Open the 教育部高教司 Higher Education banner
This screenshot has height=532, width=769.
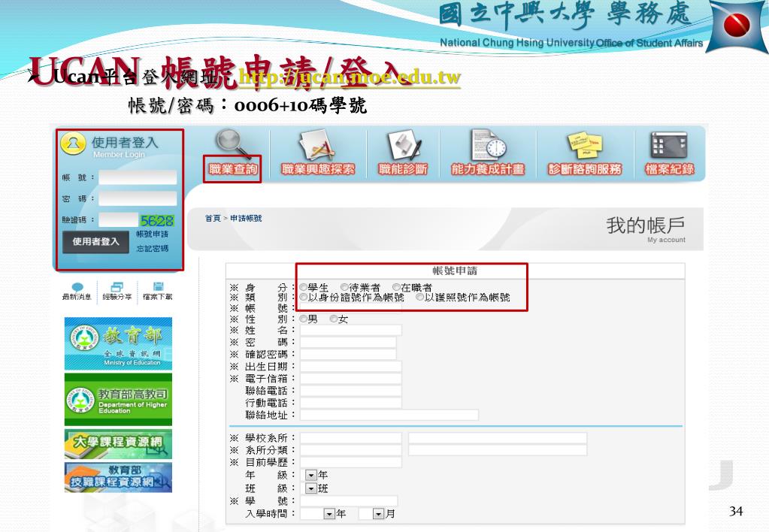[118, 400]
